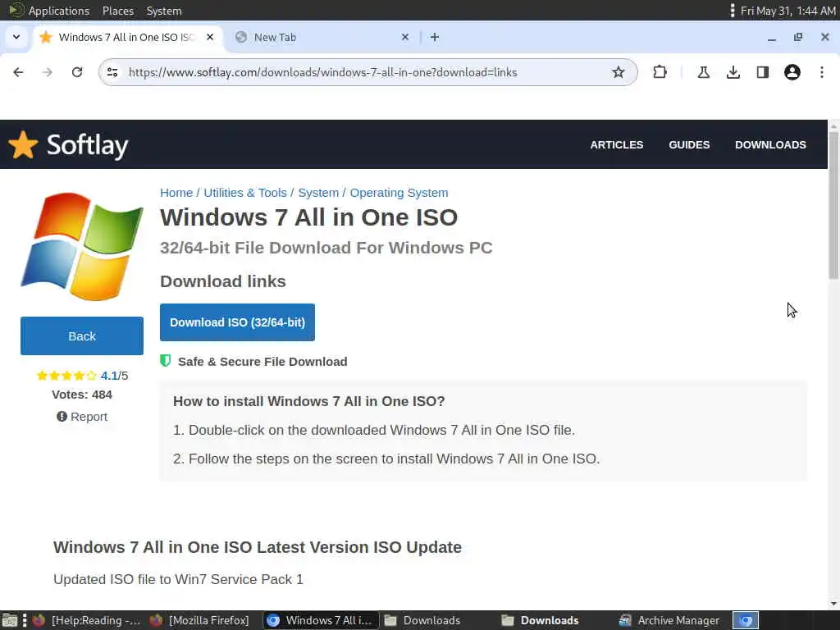
Task: Close the Windows 7 All in One tab
Action: tap(210, 37)
